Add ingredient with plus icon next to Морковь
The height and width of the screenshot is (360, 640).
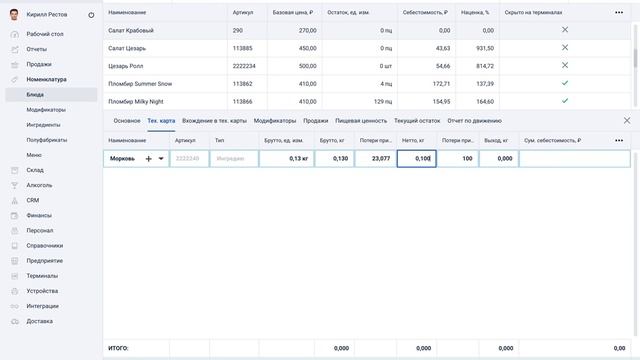pos(149,159)
